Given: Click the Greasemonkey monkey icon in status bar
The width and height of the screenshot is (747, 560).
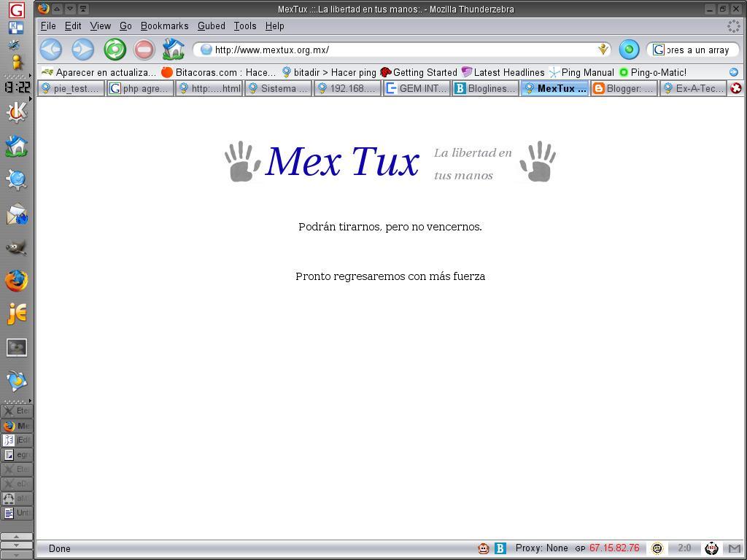Looking at the screenshot, I should (x=483, y=548).
